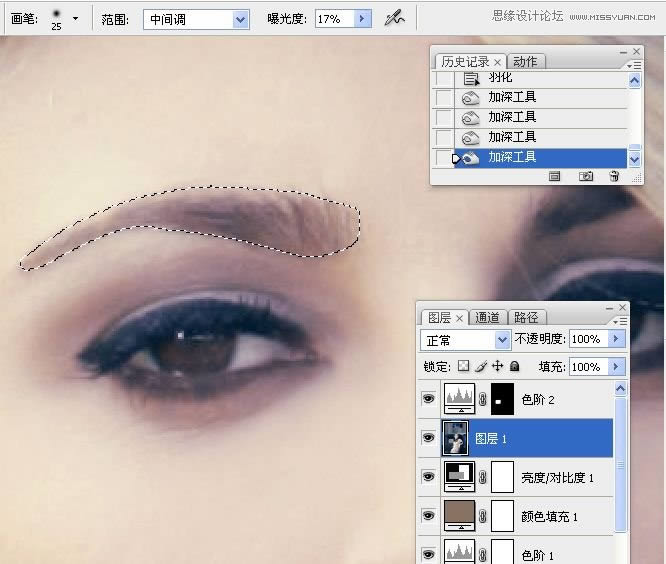Click the lock all padlock icon
The height and width of the screenshot is (564, 666).
pyautogui.click(x=514, y=367)
